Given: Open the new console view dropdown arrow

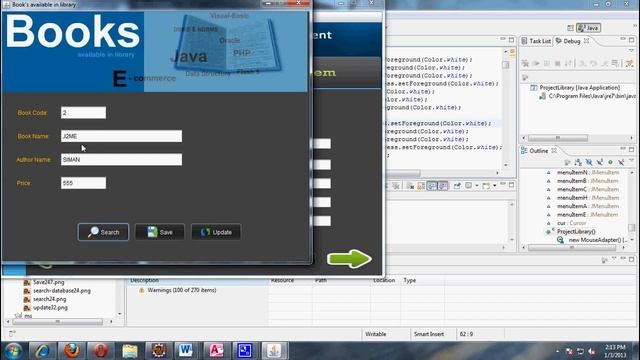Looking at the screenshot, I should click(495, 186).
